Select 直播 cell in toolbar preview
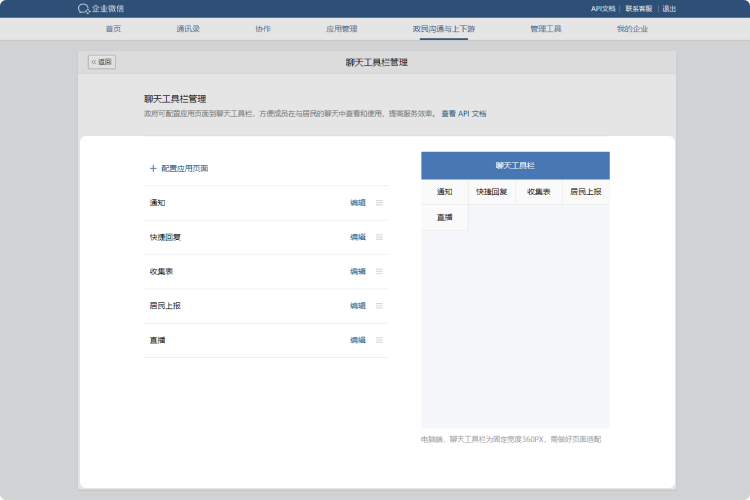Viewport: 750px width, 500px height. (444, 218)
